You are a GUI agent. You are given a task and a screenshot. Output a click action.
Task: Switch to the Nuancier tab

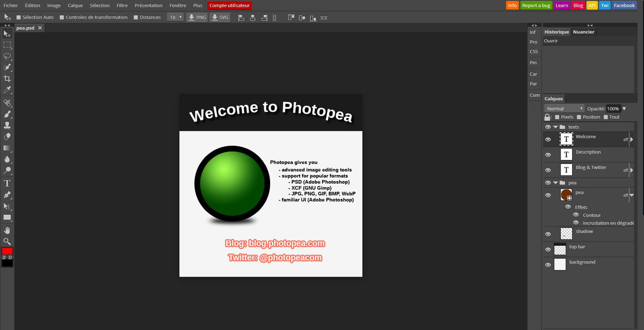click(x=584, y=32)
